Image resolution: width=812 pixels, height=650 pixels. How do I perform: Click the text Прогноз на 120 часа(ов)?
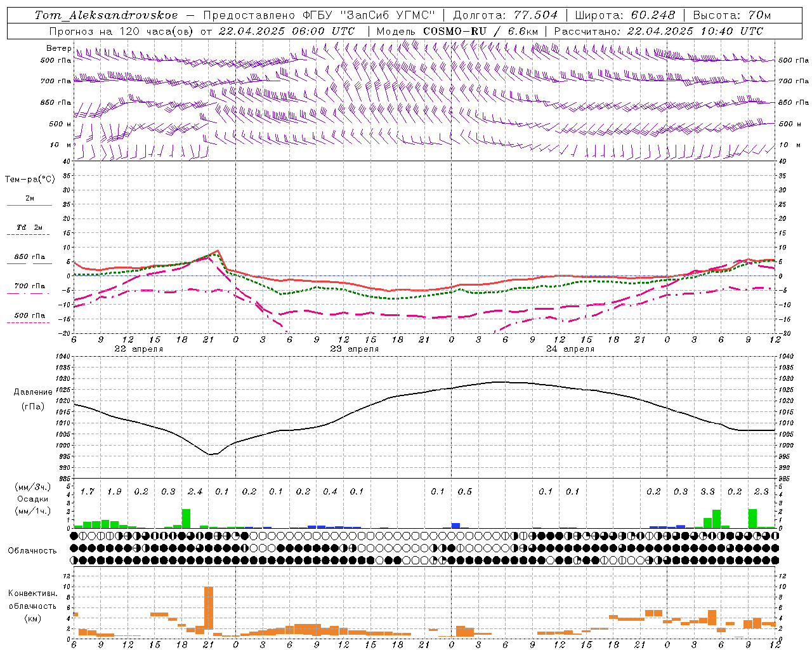122,31
